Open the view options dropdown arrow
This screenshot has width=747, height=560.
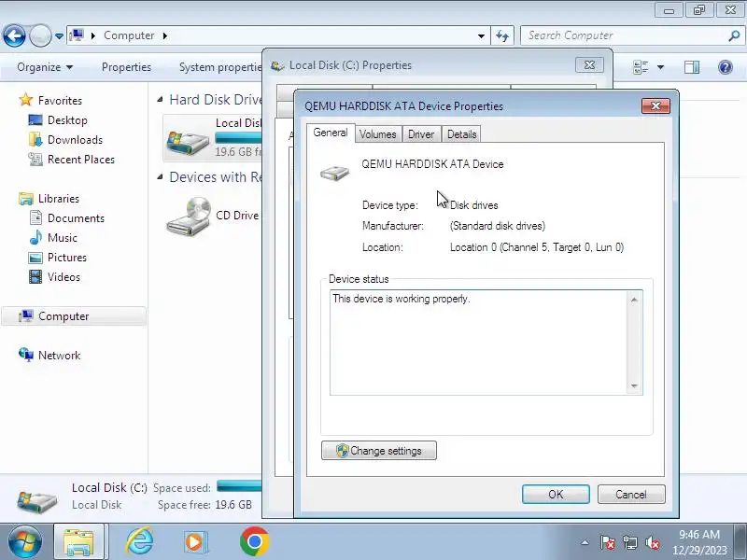click(661, 67)
